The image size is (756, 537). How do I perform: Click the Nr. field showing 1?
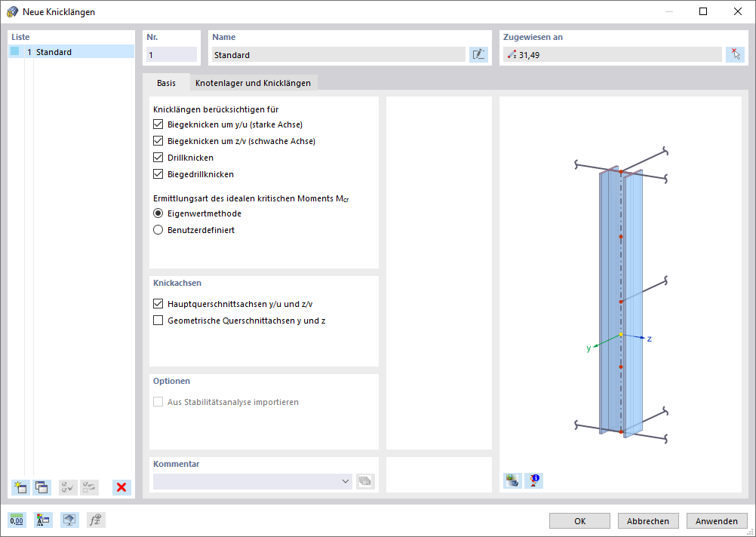[x=171, y=55]
